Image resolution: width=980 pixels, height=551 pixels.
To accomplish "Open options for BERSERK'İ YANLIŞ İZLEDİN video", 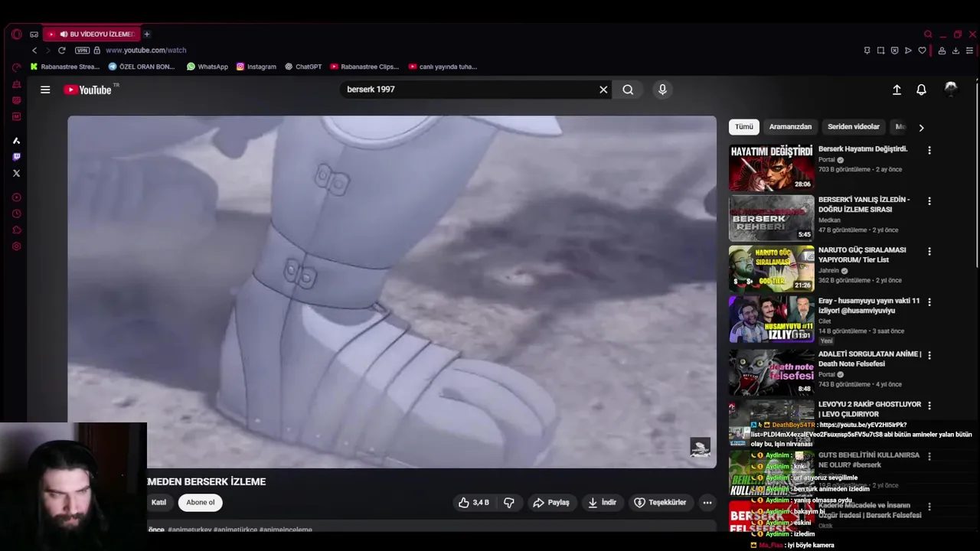I will (x=929, y=201).
